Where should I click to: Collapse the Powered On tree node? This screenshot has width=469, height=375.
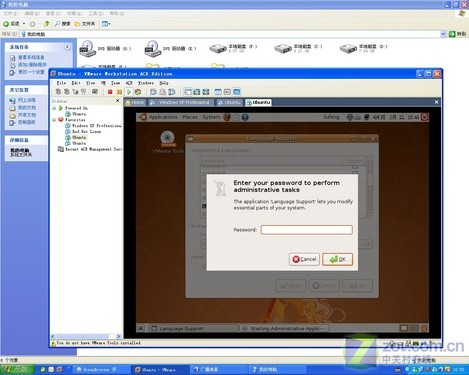pos(54,108)
